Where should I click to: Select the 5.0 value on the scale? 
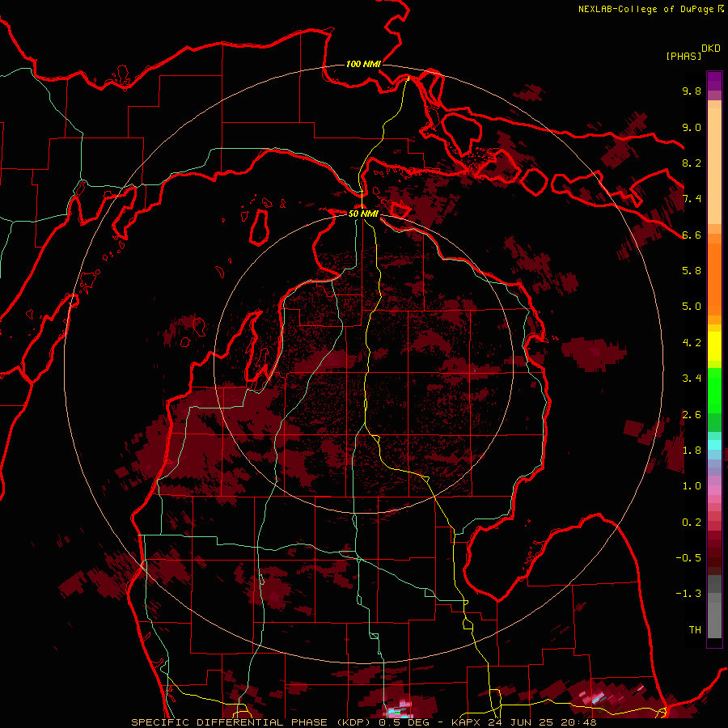click(692, 307)
